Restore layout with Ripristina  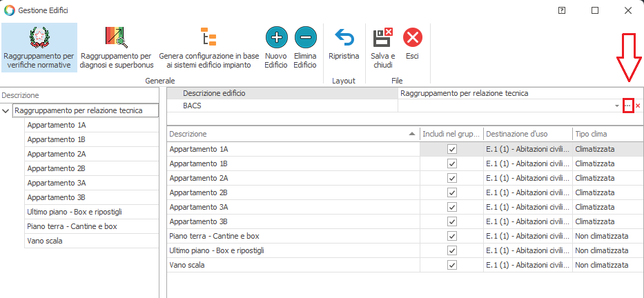click(343, 37)
